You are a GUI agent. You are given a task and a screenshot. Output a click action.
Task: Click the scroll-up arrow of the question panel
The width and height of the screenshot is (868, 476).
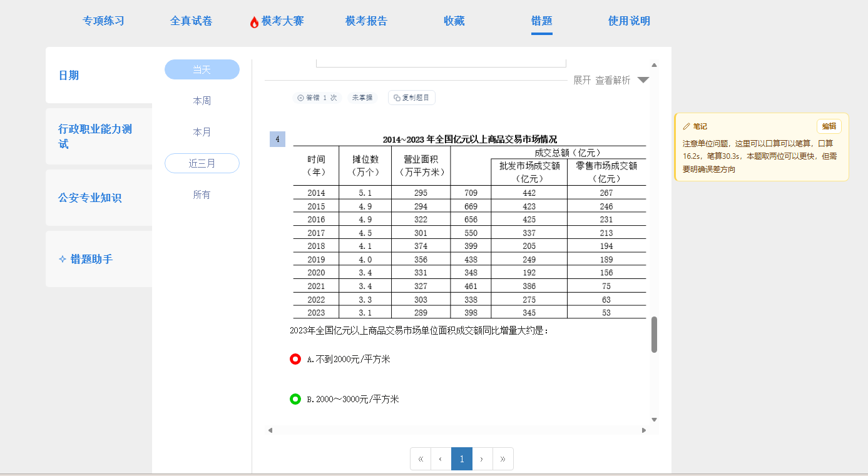(654, 65)
